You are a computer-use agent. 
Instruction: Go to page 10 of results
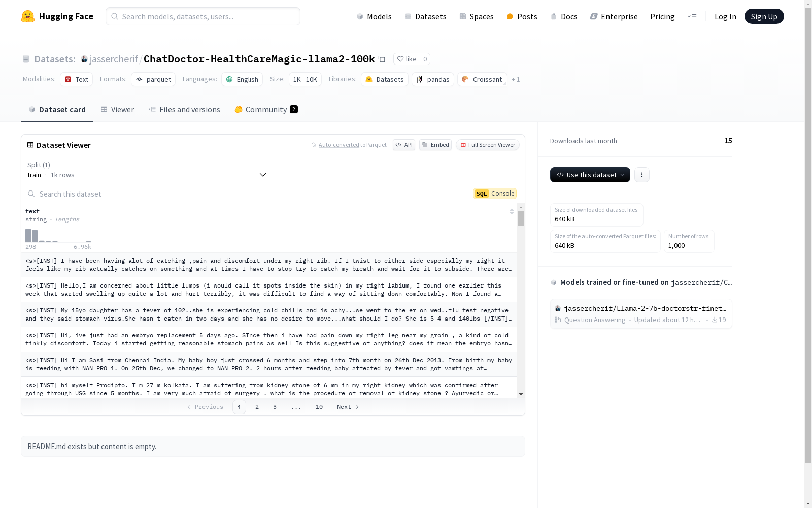coord(319,407)
